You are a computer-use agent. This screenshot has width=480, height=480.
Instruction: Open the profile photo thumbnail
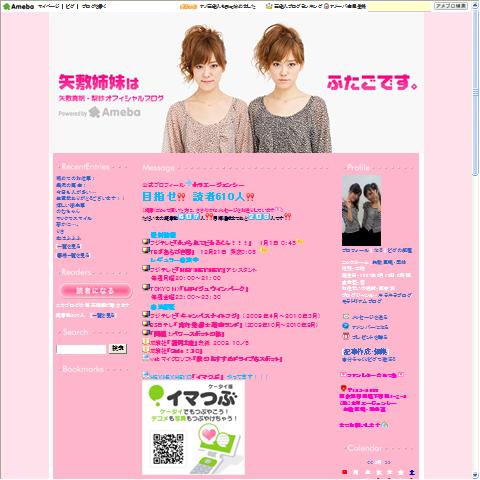[x=361, y=211]
